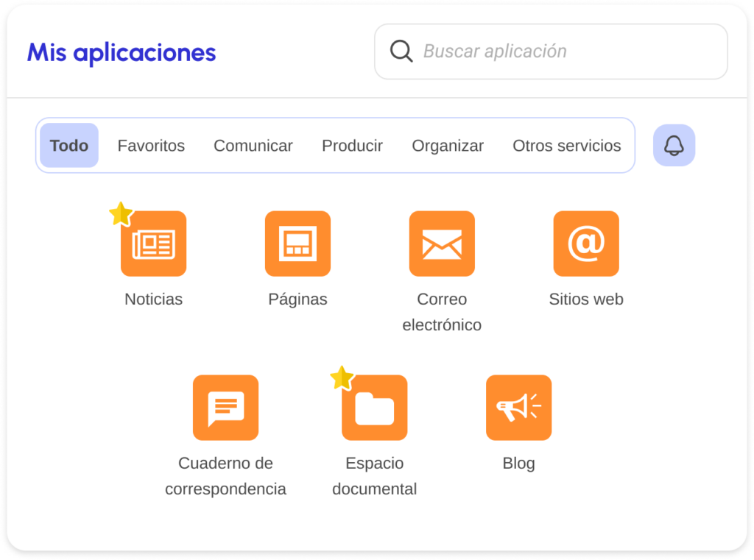Open the Sitios web @ icon
Image resolution: width=754 pixels, height=560 pixels.
[x=586, y=244]
